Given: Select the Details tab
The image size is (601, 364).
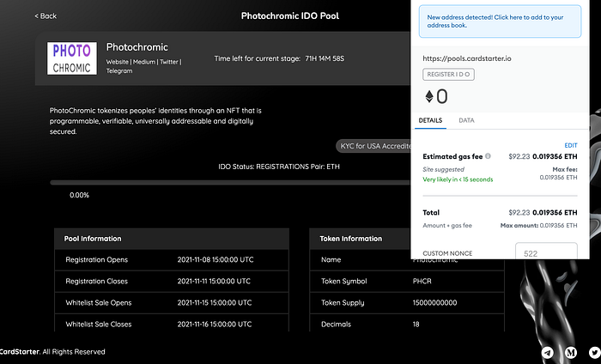Looking at the screenshot, I should pyautogui.click(x=430, y=121).
